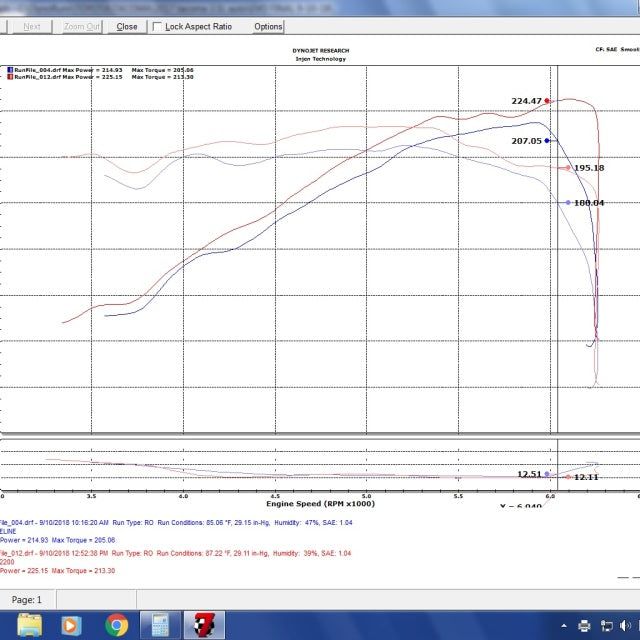Click the Next page toolbar button
This screenshot has height=640, width=640.
pos(32,26)
